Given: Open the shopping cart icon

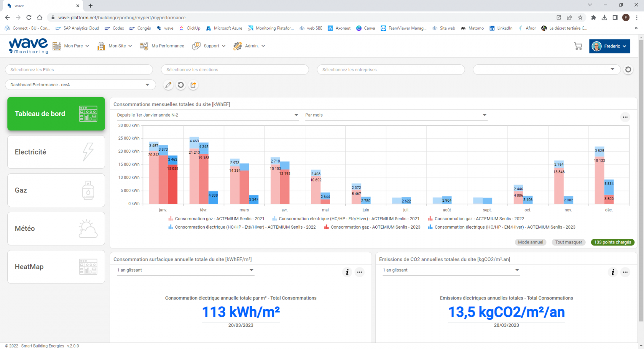Looking at the screenshot, I should (x=578, y=46).
